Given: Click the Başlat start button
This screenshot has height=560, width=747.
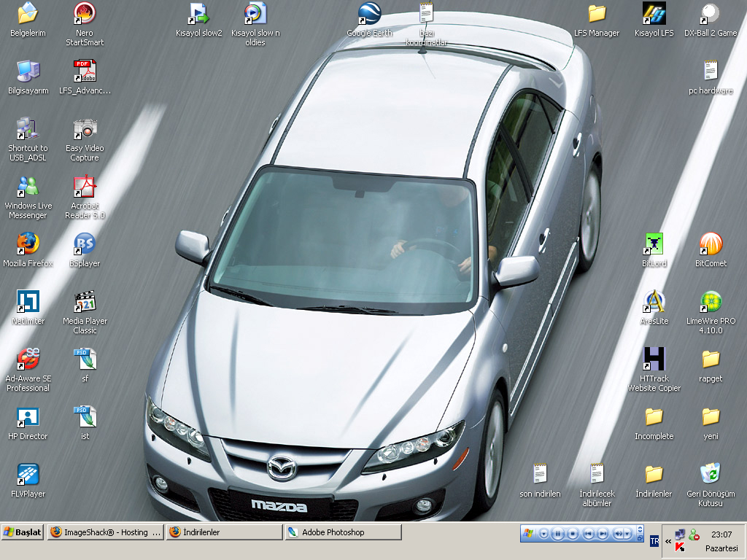Looking at the screenshot, I should [23, 532].
